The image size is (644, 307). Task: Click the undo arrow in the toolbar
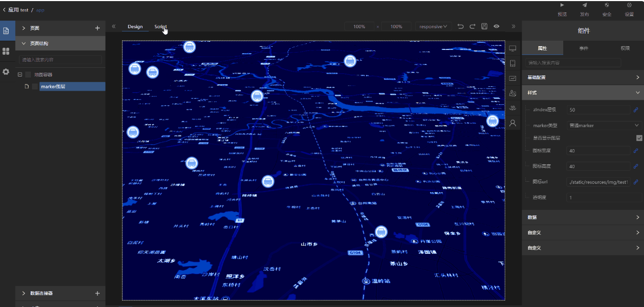click(460, 26)
